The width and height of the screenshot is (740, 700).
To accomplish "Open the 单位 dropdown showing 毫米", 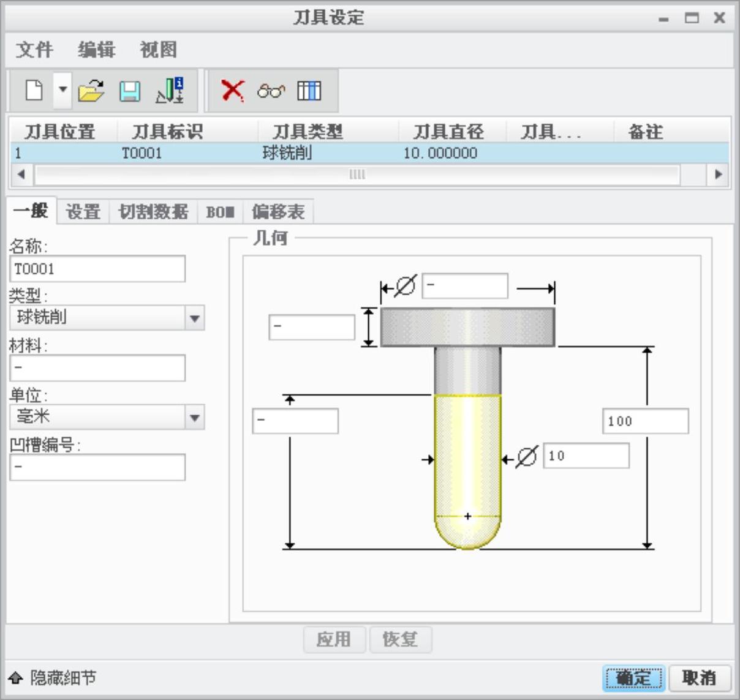I will pos(107,417).
